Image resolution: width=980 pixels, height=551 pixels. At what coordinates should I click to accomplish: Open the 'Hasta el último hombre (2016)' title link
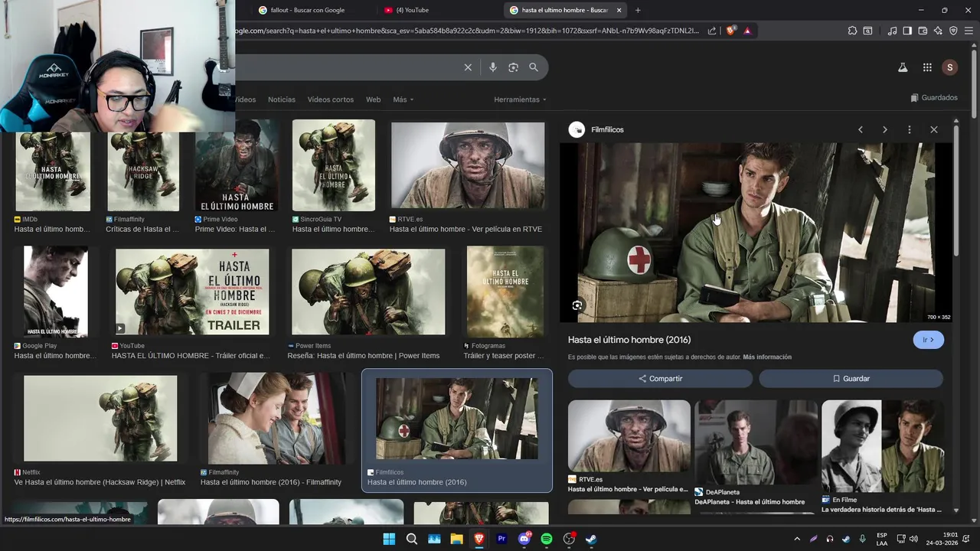(629, 340)
